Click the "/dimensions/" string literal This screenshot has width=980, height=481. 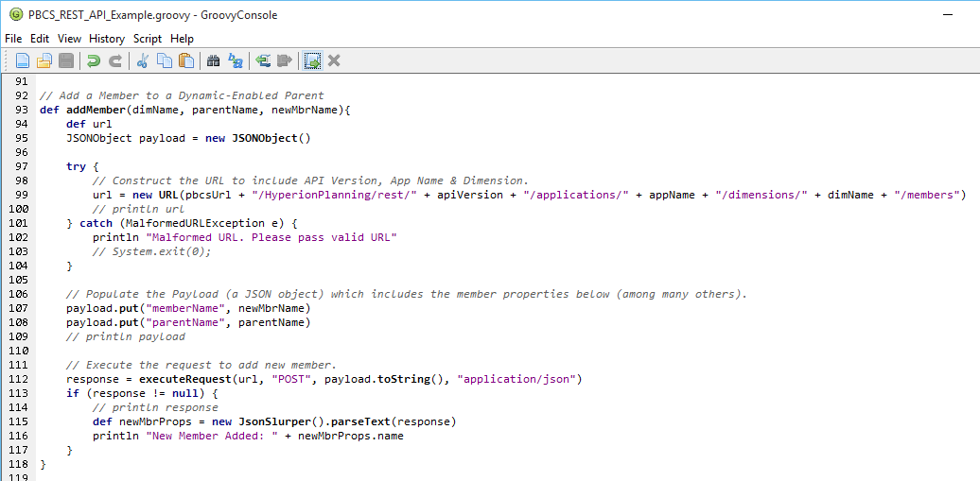point(761,195)
